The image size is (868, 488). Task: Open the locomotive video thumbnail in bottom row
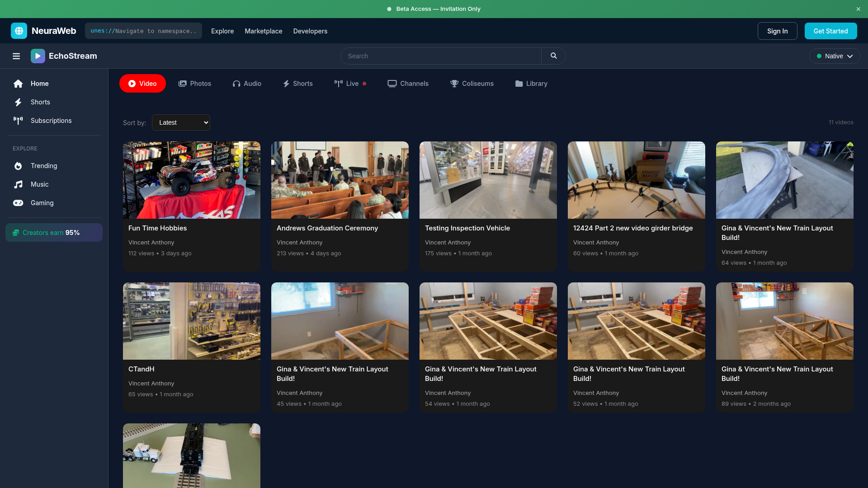coord(192,455)
